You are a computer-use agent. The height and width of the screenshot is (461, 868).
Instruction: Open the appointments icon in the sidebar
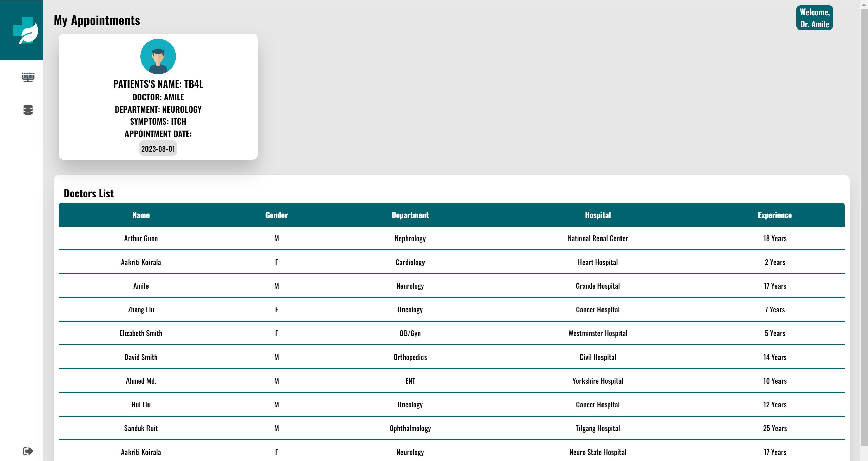click(27, 77)
